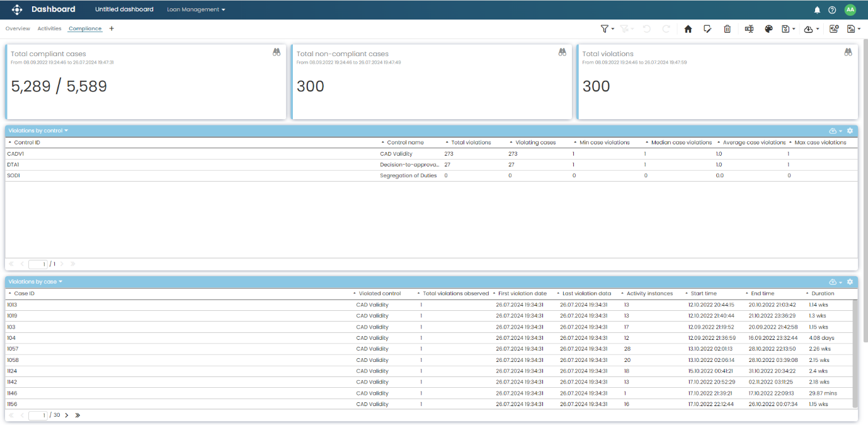The height and width of the screenshot is (425, 868).
Task: Switch to the Activities tab
Action: pos(49,28)
